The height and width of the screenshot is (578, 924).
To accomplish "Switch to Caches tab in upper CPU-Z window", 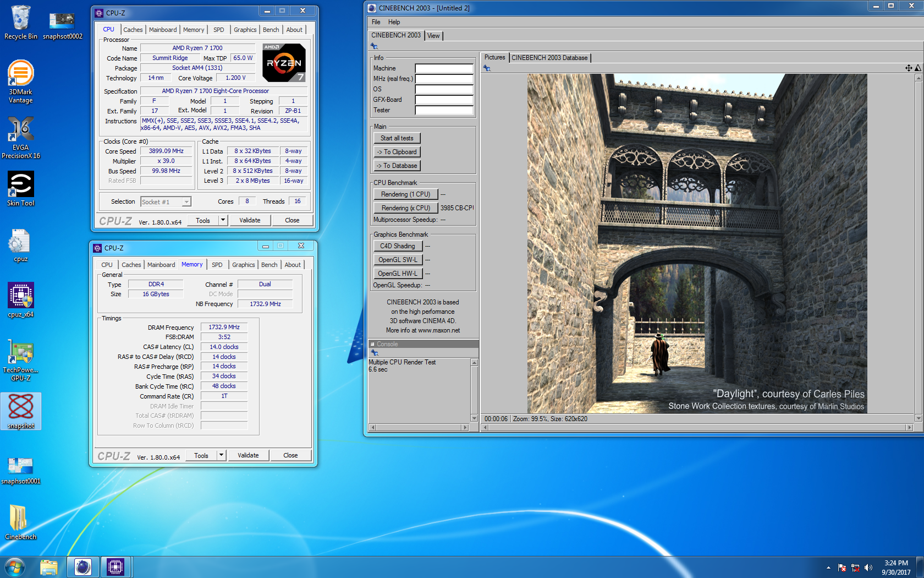I will point(133,30).
